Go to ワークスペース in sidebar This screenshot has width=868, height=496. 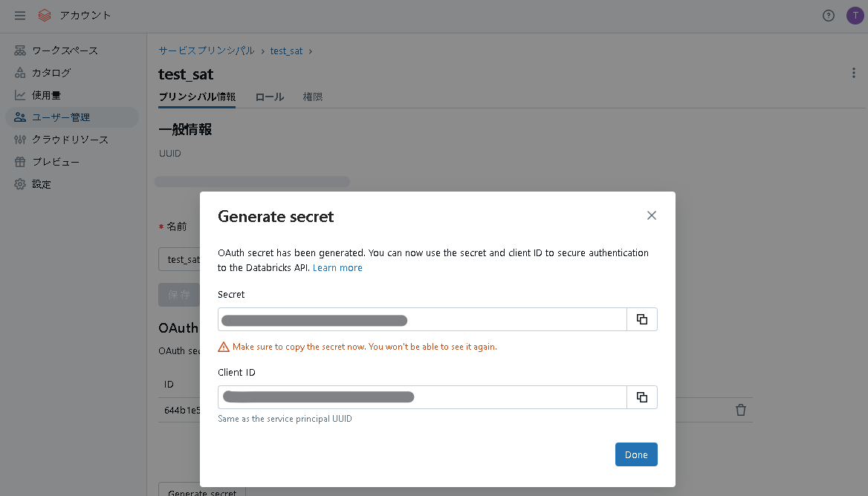65,50
